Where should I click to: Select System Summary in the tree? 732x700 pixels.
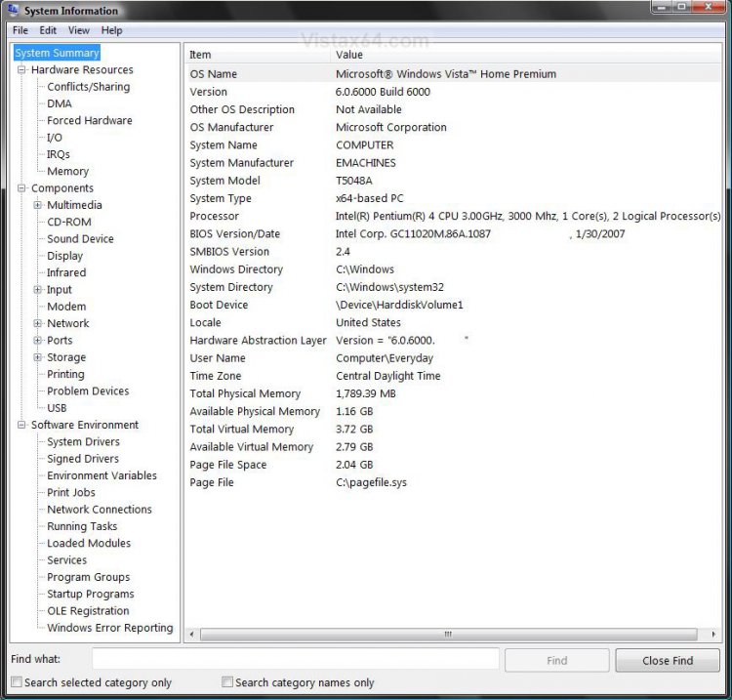(x=57, y=53)
